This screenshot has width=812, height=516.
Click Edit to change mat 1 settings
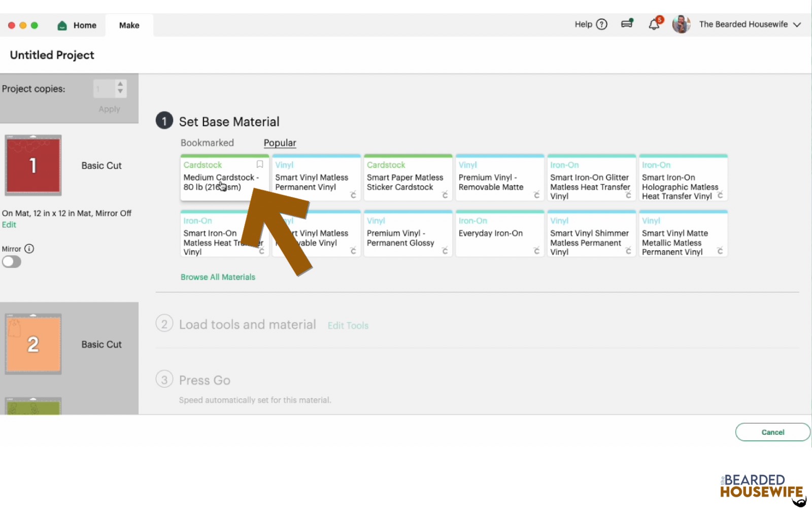coord(9,225)
